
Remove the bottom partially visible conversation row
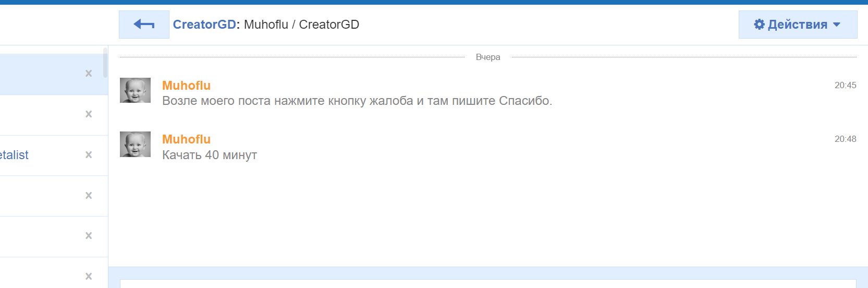[x=89, y=277]
